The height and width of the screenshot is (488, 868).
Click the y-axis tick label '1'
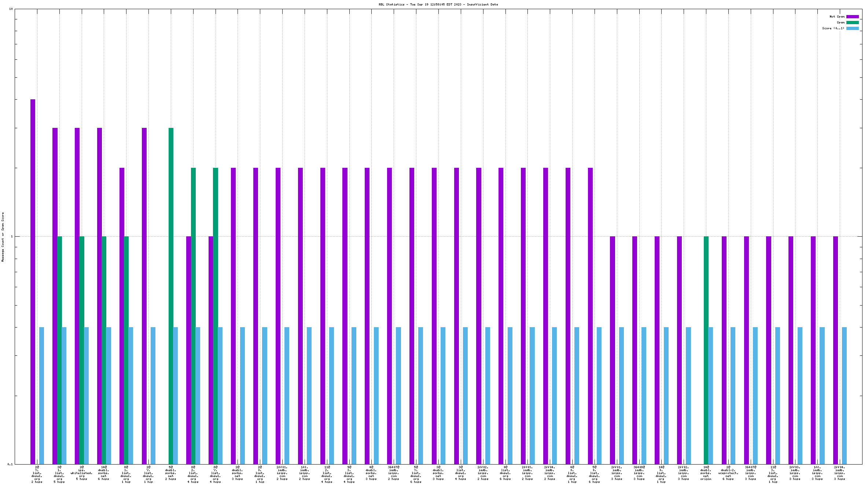coord(11,236)
